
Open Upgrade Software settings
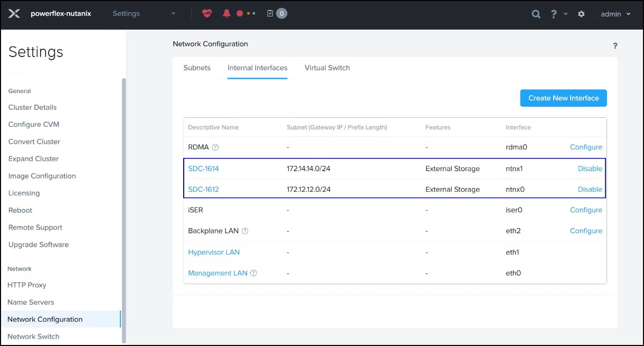pos(39,245)
